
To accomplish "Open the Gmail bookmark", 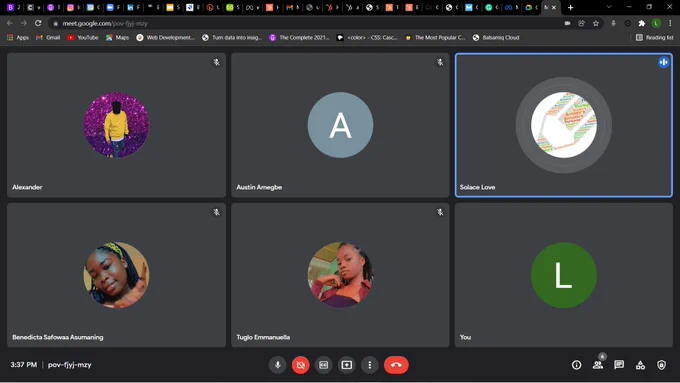I will tap(48, 38).
